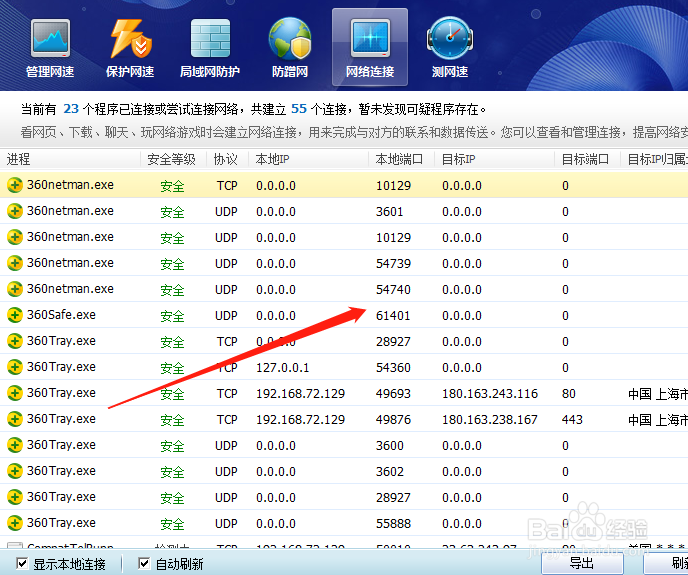The image size is (688, 575).
Task: Click the connection count 55 in the summary
Action: click(x=299, y=108)
